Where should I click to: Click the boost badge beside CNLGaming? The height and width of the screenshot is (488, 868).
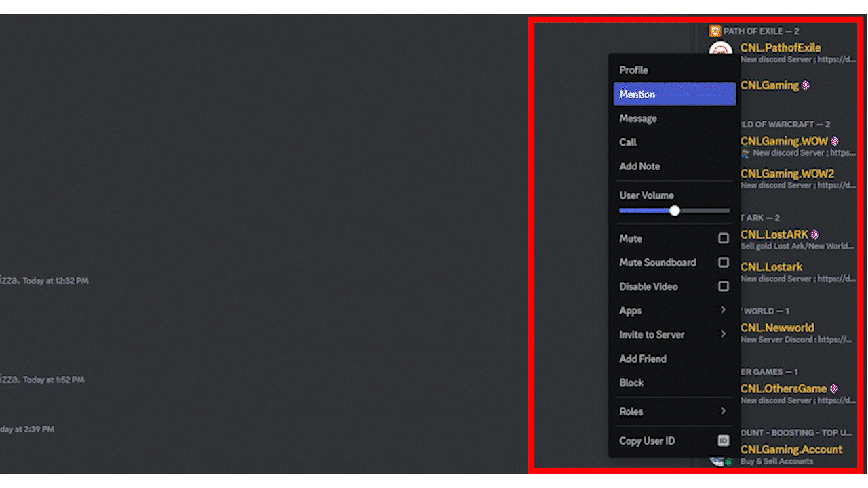click(806, 85)
